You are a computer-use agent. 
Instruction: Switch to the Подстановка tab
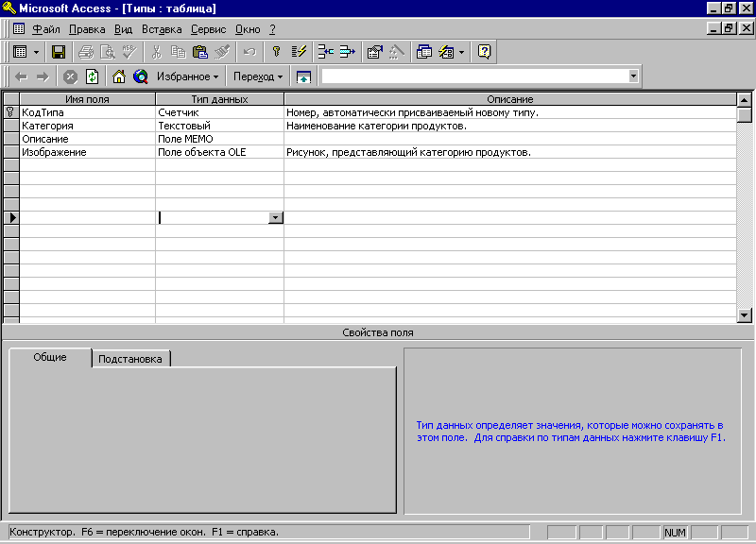[130, 359]
